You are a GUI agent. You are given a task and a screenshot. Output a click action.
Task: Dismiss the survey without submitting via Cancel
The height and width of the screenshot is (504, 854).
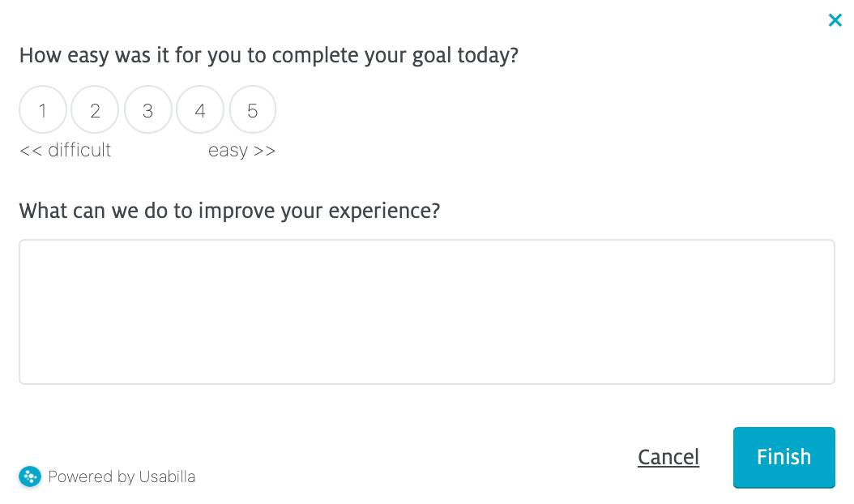(x=668, y=457)
